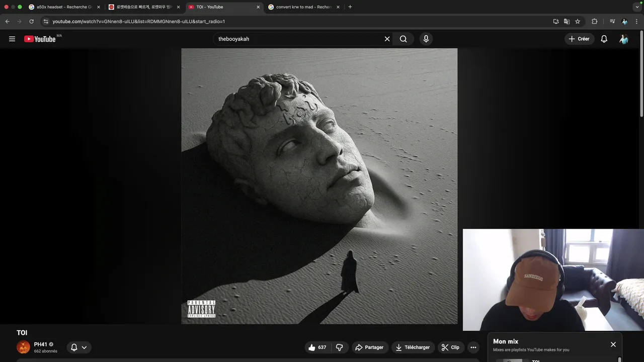Go back with browser back arrow
This screenshot has width=644, height=362.
(x=7, y=22)
